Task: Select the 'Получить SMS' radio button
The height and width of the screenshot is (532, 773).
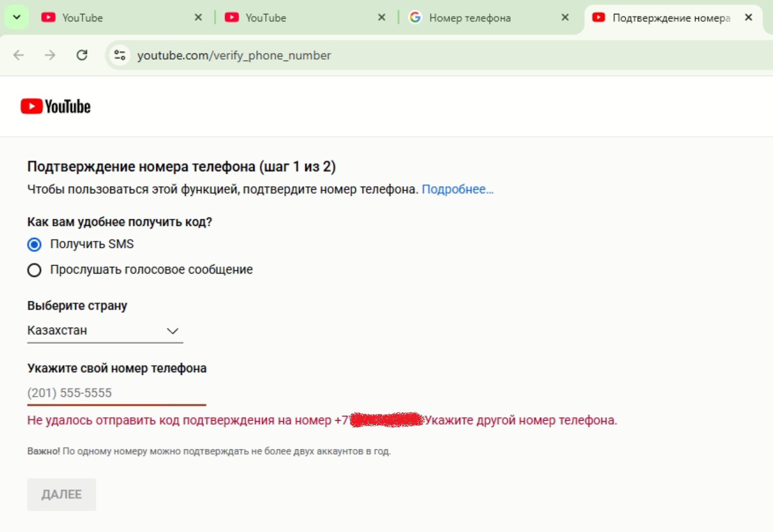Action: (34, 245)
